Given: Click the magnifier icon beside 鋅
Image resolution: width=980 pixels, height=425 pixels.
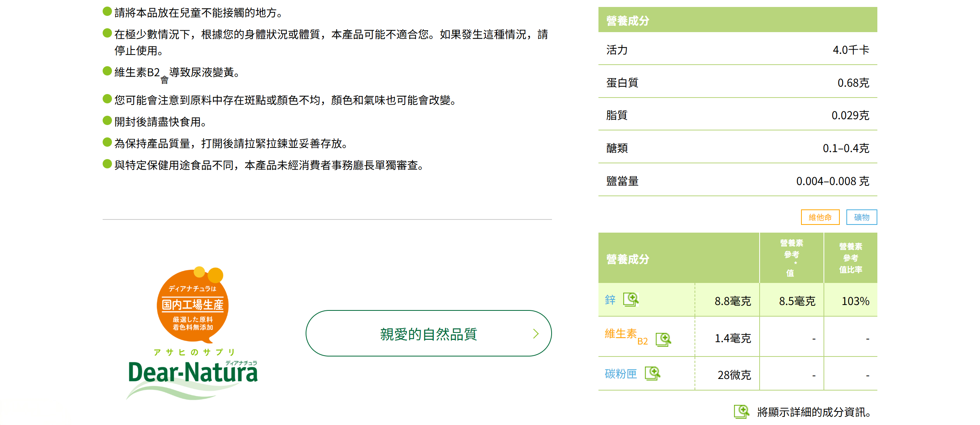Looking at the screenshot, I should (x=631, y=299).
